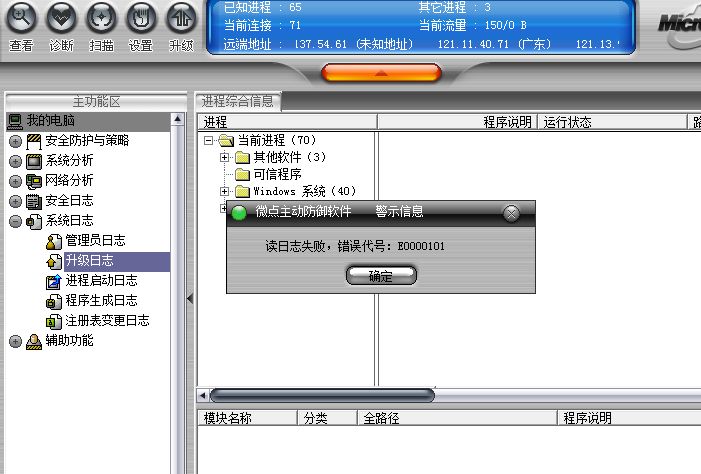Click the 系统分析 icon
The height and width of the screenshot is (474, 701).
[x=34, y=161]
